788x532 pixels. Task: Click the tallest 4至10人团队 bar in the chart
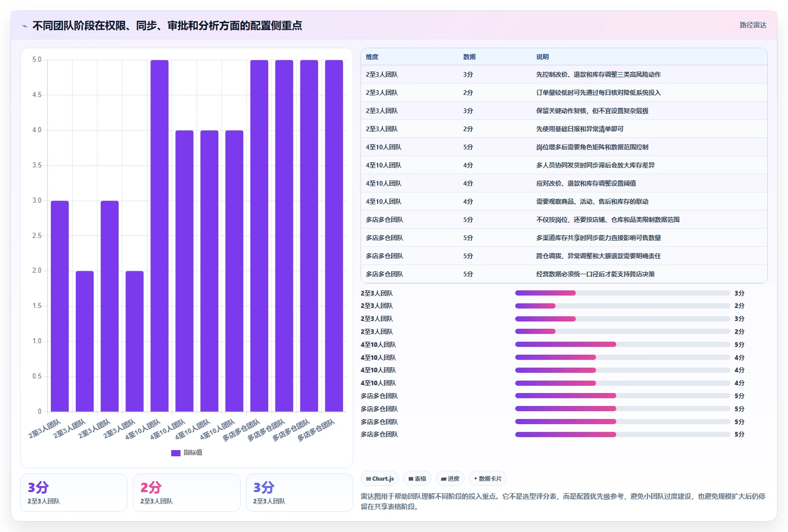click(x=159, y=236)
